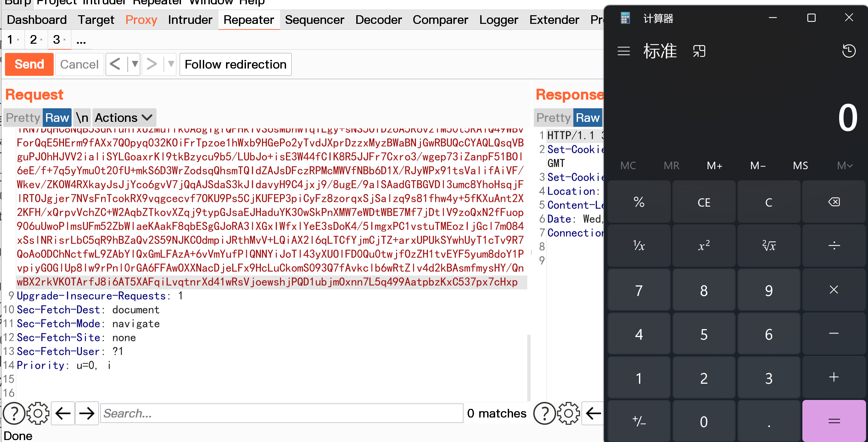Switch to the Comparer tab
The height and width of the screenshot is (442, 868).
pyautogui.click(x=440, y=20)
